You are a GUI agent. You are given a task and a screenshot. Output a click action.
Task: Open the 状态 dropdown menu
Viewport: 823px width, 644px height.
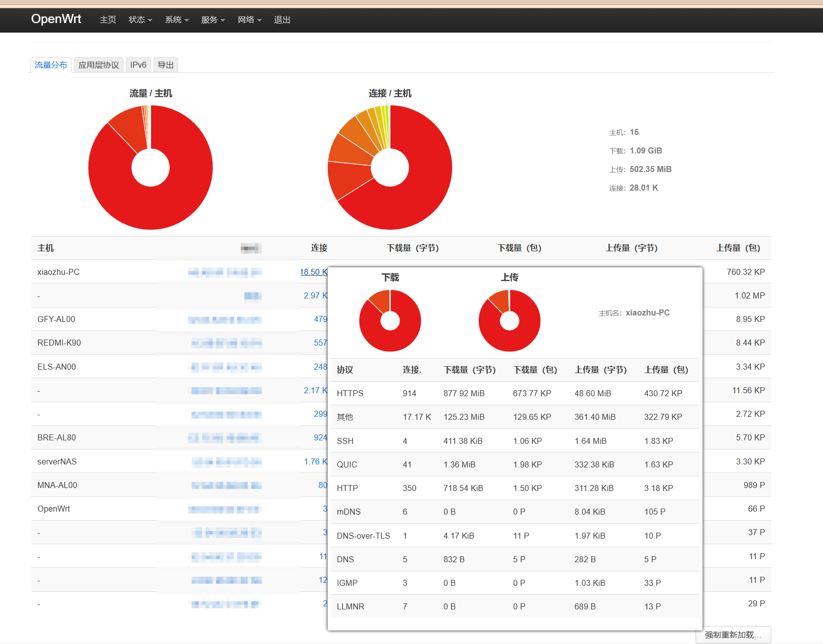point(140,20)
